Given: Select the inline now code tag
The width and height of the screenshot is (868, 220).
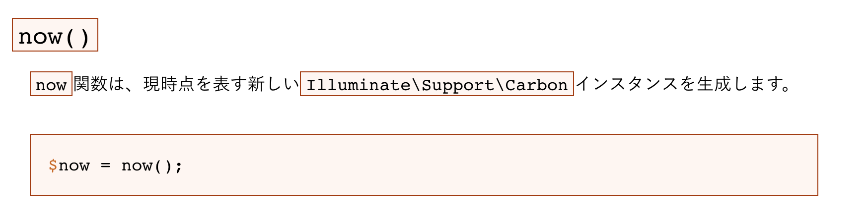Looking at the screenshot, I should pos(51,84).
